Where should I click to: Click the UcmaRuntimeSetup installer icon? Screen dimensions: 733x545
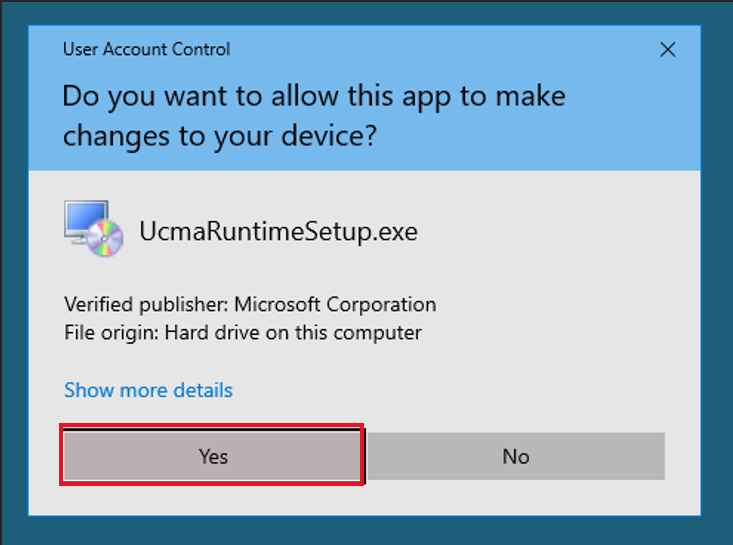94,229
